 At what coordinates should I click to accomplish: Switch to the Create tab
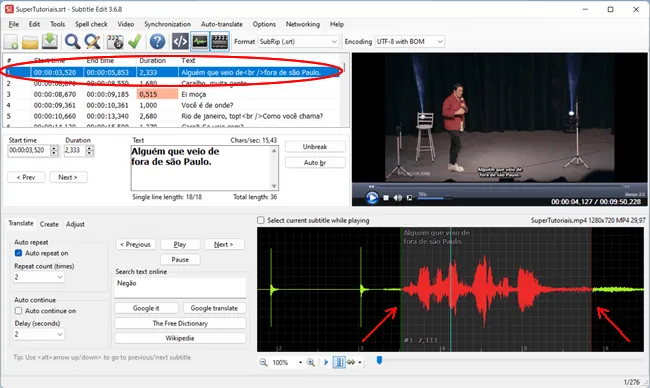[49, 224]
